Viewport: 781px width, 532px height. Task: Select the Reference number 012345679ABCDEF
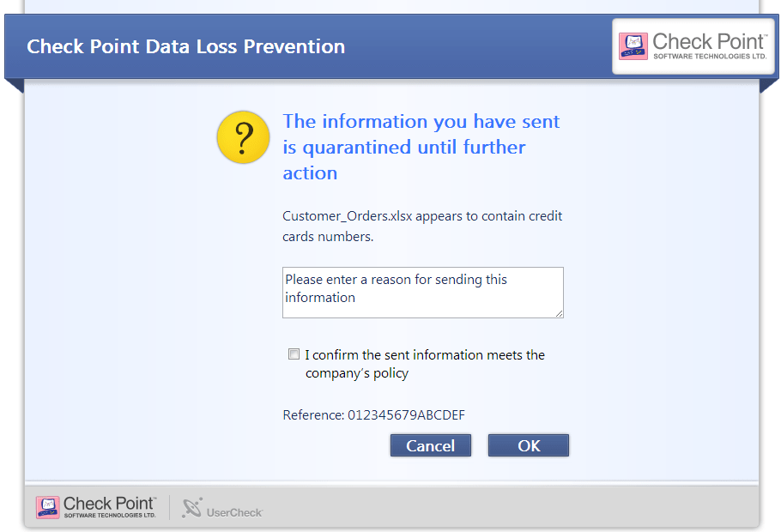point(407,414)
